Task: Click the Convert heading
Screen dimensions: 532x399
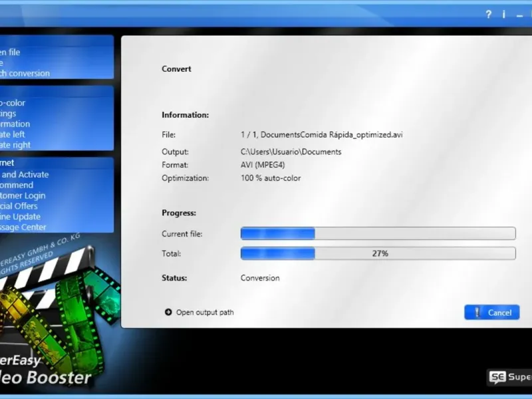Action: 176,69
